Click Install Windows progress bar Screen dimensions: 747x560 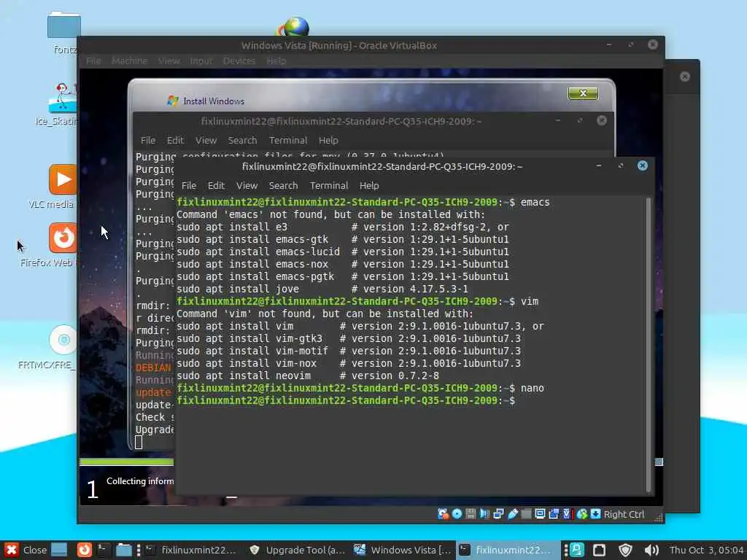tap(126, 462)
